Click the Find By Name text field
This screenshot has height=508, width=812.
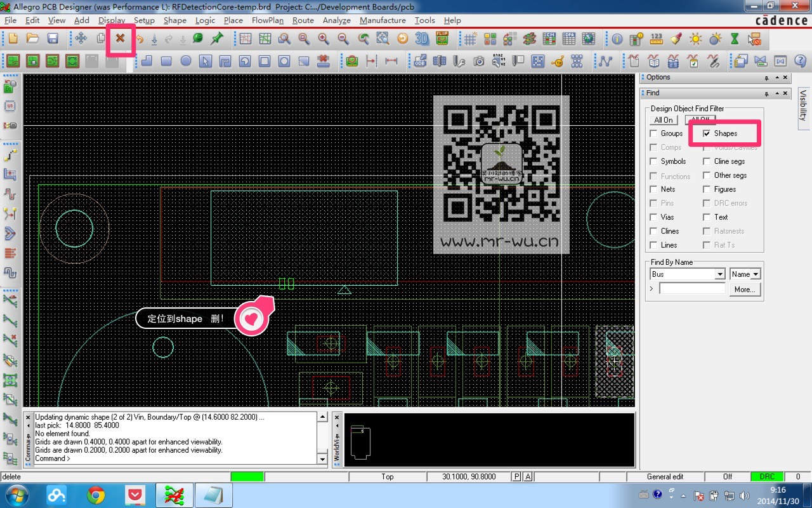point(692,289)
